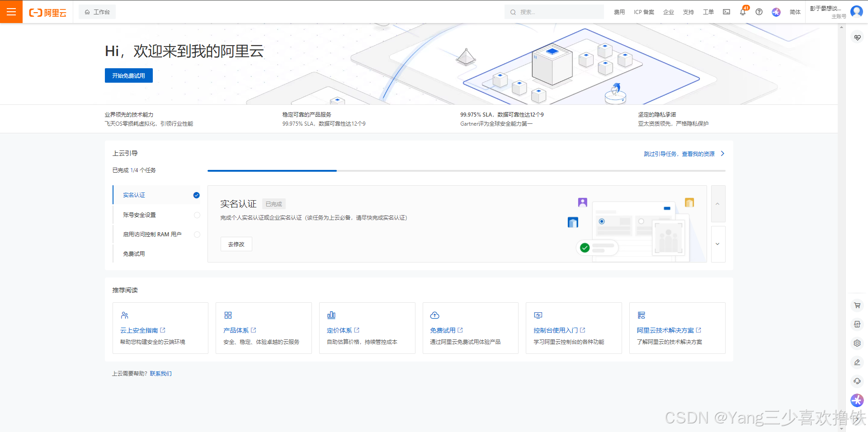Viewport: 868px width, 432px height.
Task: Click the edit pencil feedback icon
Action: coord(857,362)
